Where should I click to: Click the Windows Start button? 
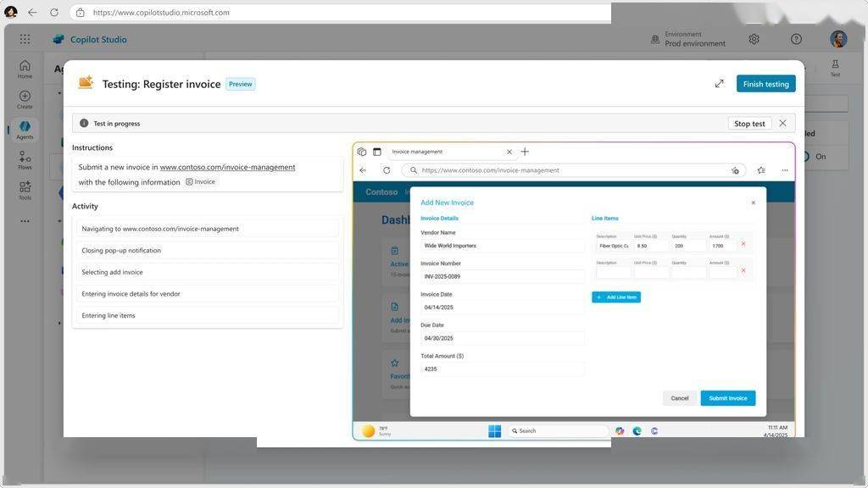coord(495,431)
